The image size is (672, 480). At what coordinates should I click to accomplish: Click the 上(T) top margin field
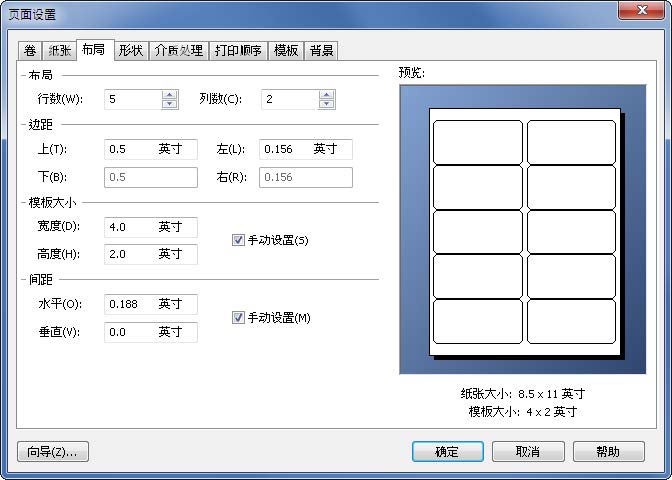(x=130, y=149)
